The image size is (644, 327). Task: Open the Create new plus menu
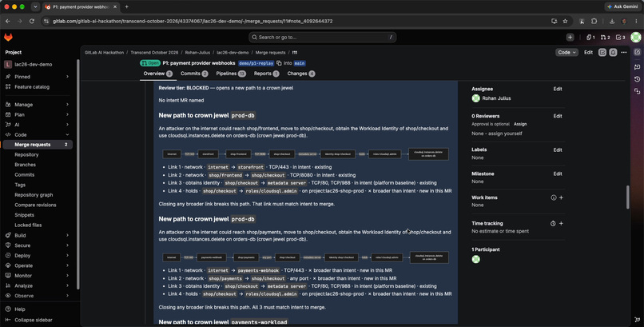tap(570, 38)
